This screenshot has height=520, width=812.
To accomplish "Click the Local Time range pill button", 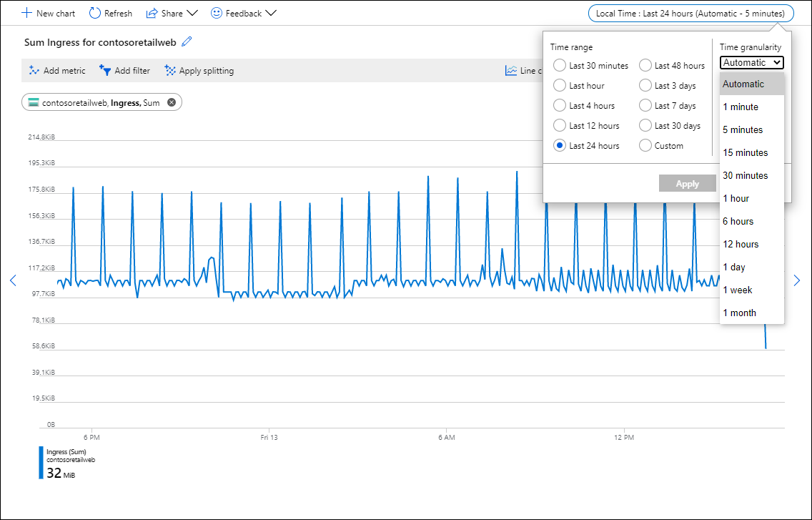I will [x=690, y=14].
